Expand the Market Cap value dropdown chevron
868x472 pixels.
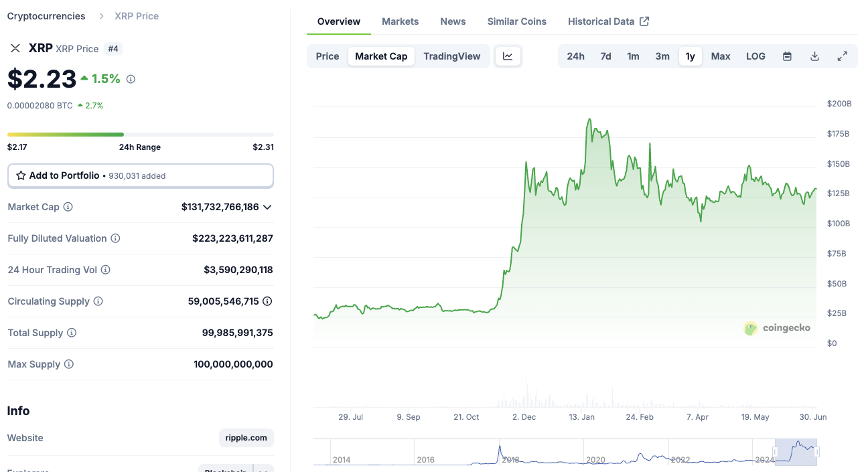267,207
